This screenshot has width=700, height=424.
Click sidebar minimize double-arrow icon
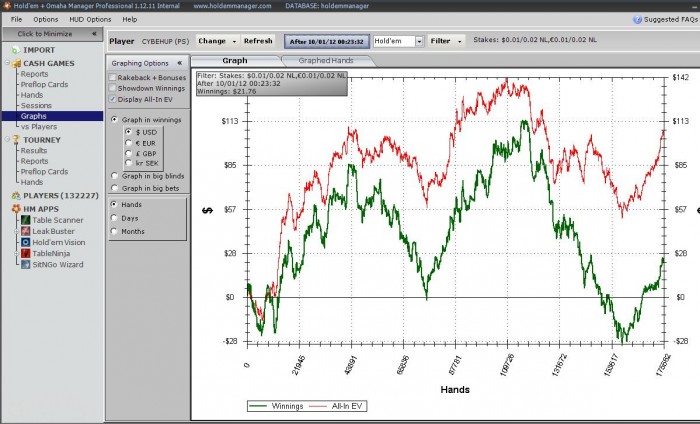(94, 33)
